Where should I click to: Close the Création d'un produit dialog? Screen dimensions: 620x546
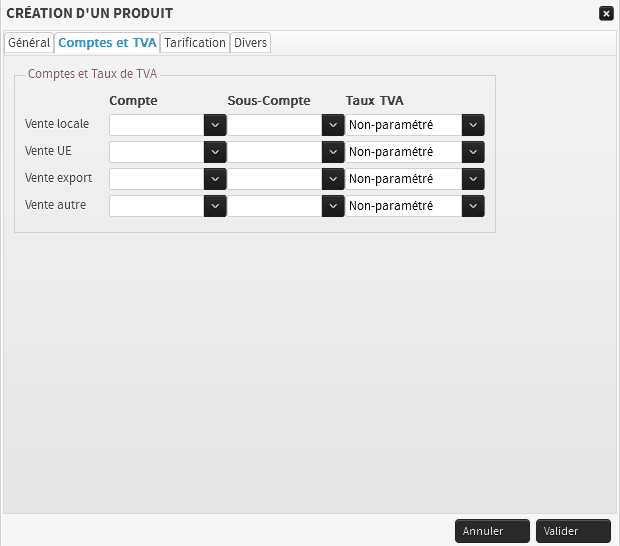coord(605,14)
